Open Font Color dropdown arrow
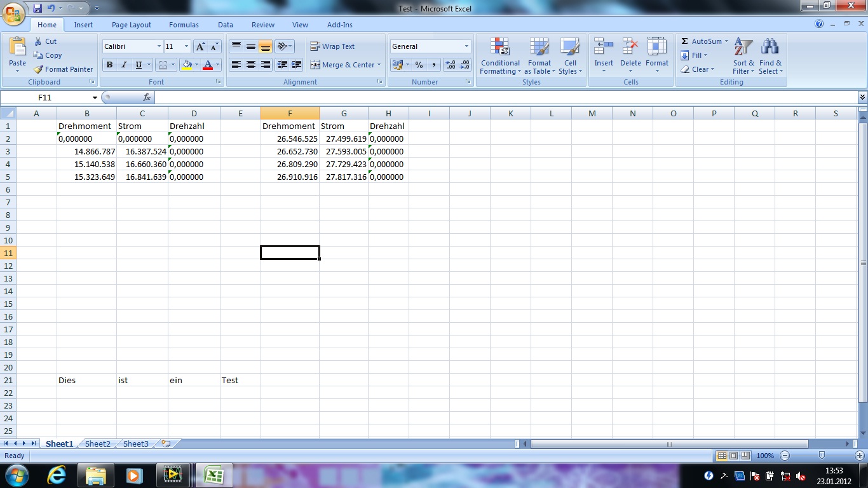This screenshot has width=868, height=488. coord(217,65)
